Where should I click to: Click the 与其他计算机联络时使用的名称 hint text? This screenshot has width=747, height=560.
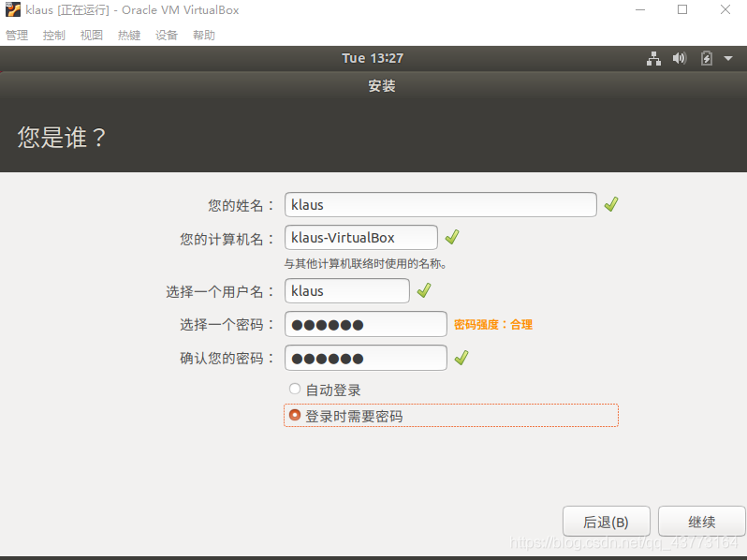click(365, 263)
